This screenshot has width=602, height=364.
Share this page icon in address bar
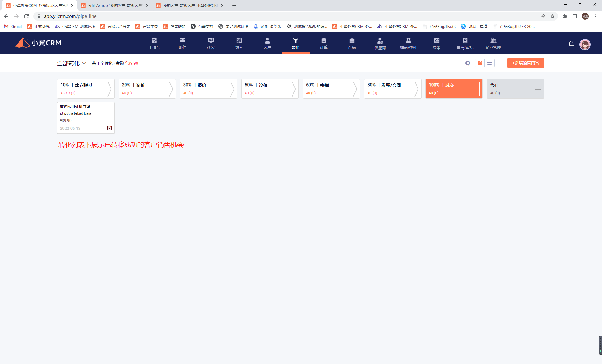(542, 16)
